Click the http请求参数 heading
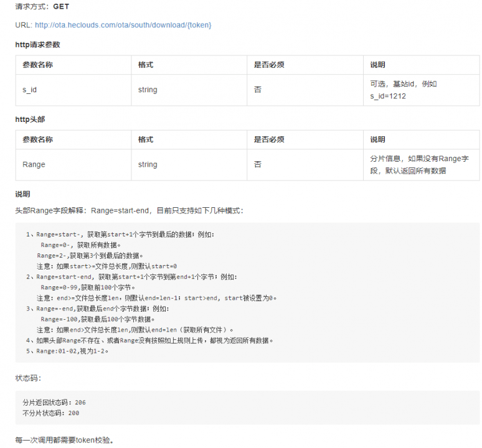This screenshot has height=448, width=482. pos(37,45)
